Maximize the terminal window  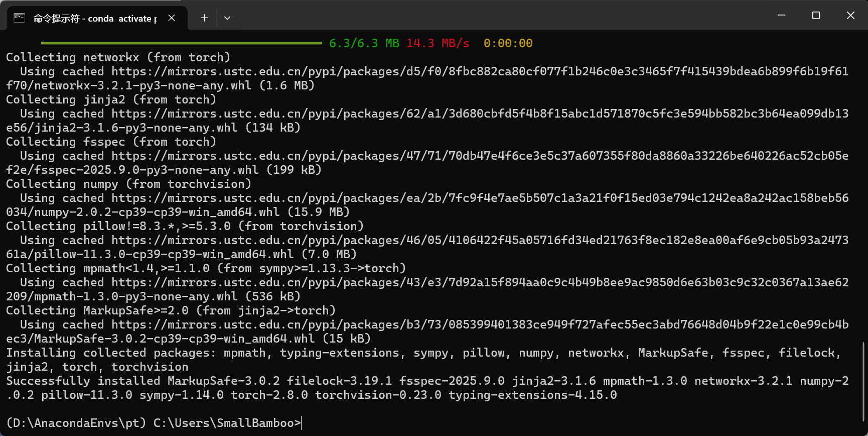click(816, 16)
